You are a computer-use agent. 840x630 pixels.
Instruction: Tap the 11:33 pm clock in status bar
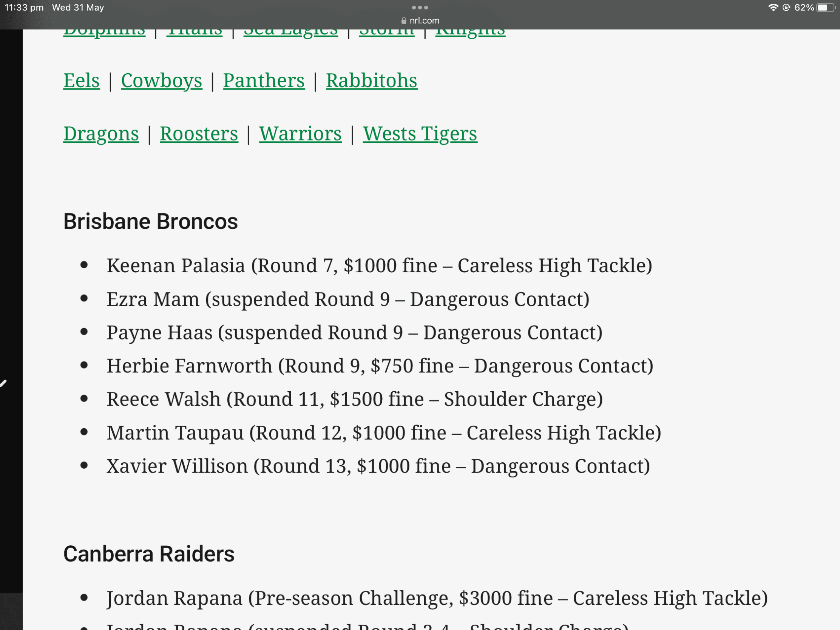24,8
